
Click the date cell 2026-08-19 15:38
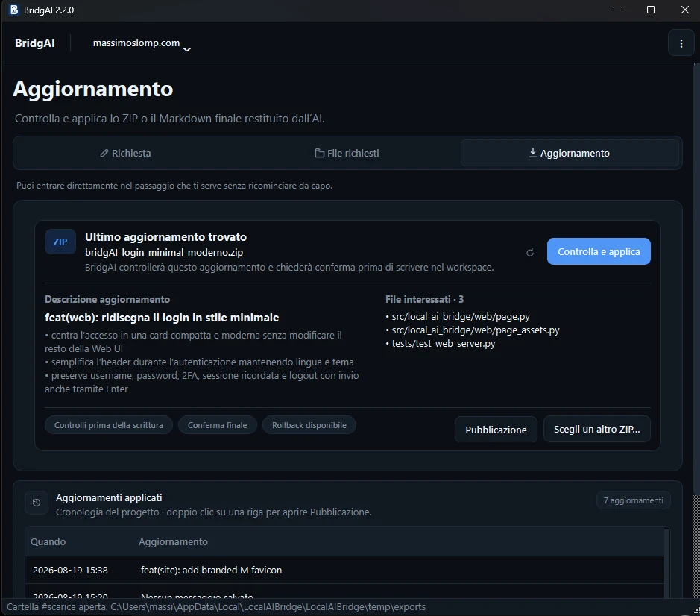70,571
